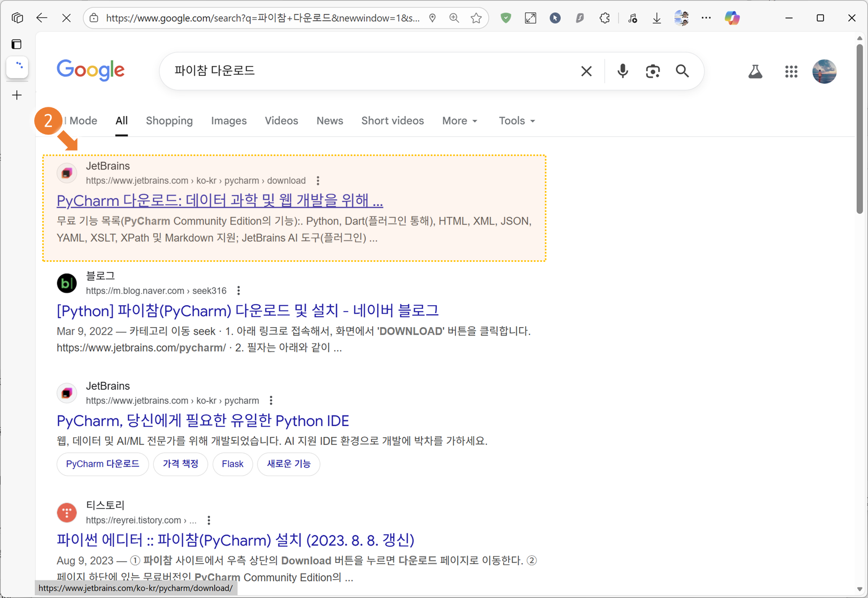Open options for jetbrains download result

[318, 181]
